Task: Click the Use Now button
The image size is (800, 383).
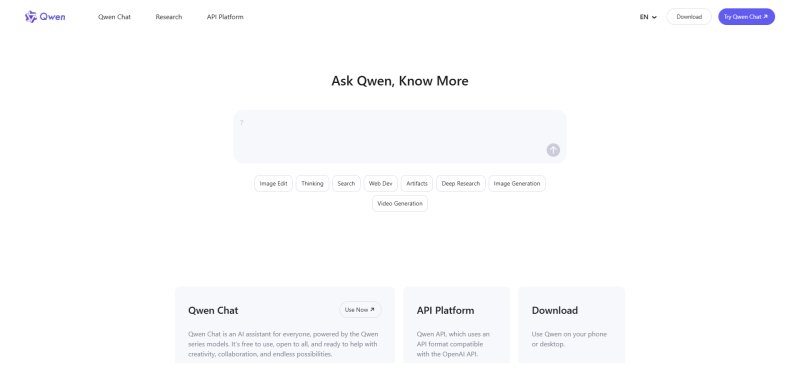Action: [x=360, y=310]
